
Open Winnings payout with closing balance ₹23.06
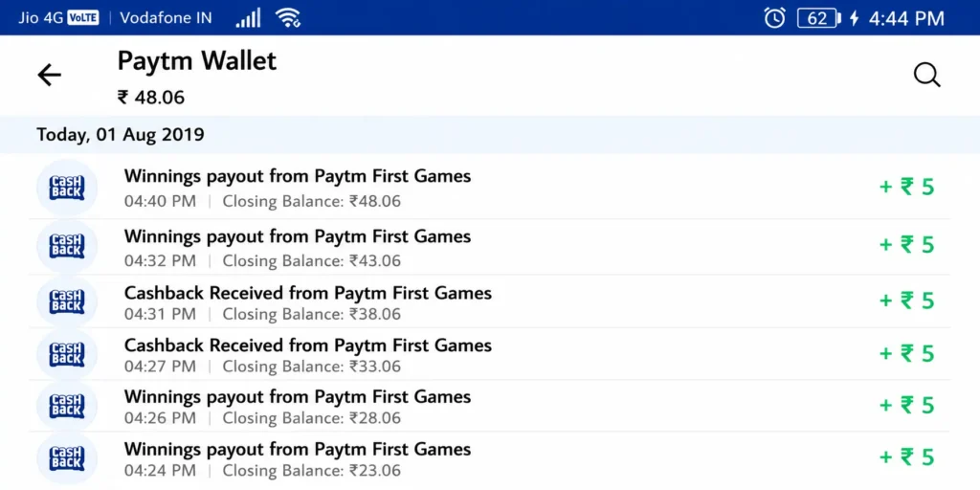click(x=490, y=458)
